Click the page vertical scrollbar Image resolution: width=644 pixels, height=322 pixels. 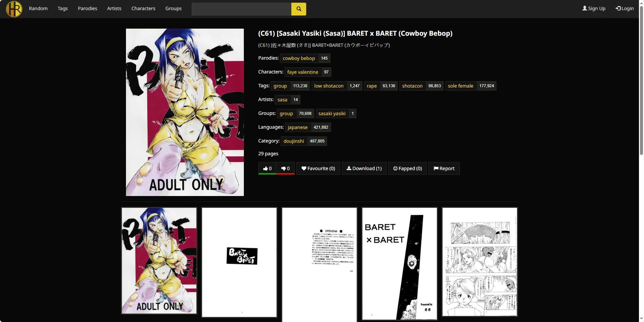point(641,81)
